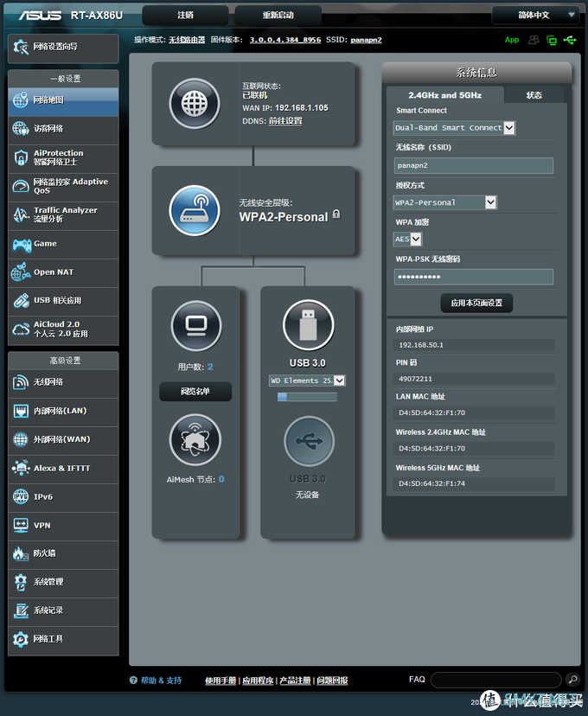Viewport: 588px width, 716px height.
Task: Open the network setup wizard icon
Action: (x=21, y=47)
